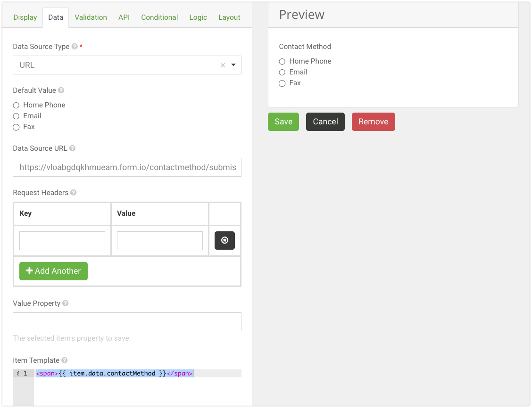This screenshot has width=532, height=408.
Task: Click the red Remove button
Action: pos(373,122)
